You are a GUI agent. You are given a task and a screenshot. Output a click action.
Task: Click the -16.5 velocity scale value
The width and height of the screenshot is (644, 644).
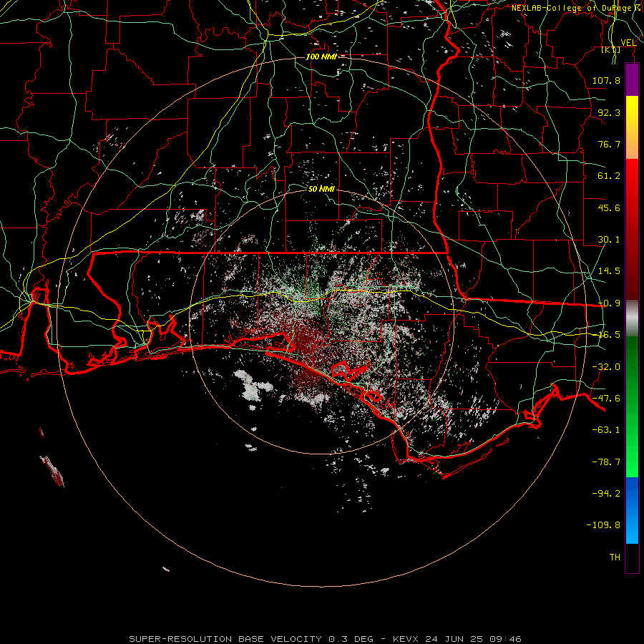coord(609,335)
